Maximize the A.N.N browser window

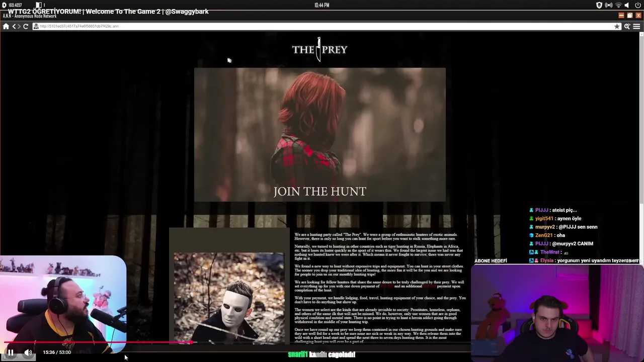629,15
